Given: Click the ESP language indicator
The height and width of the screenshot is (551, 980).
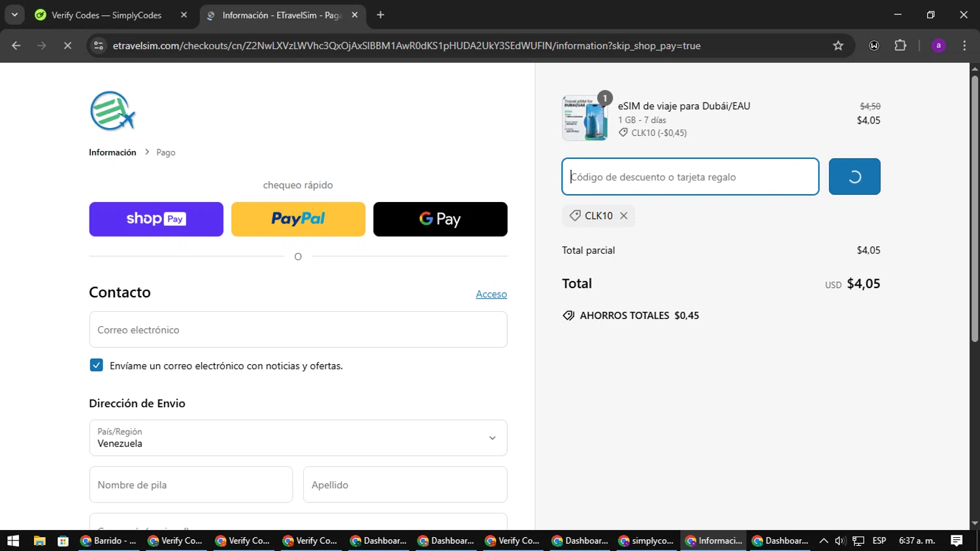Looking at the screenshot, I should [x=879, y=541].
